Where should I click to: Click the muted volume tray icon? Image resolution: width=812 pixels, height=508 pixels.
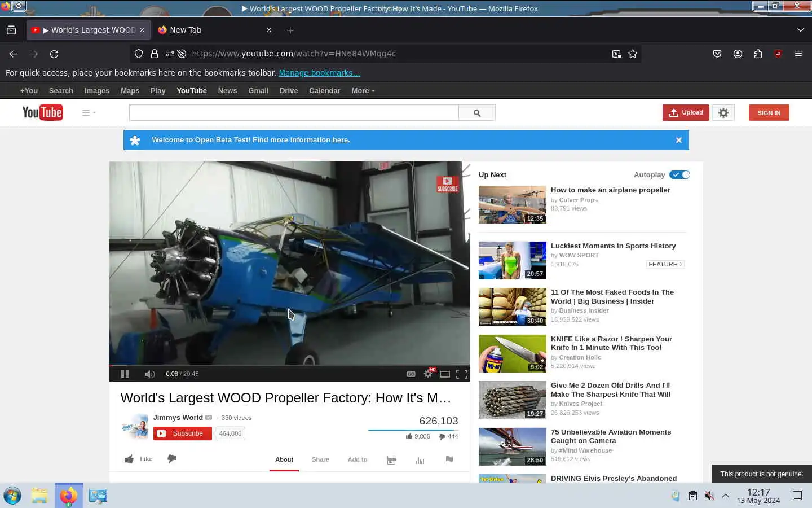point(709,496)
